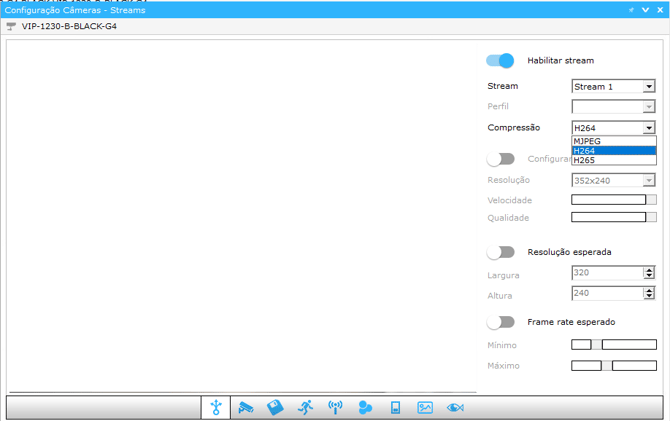
Task: Collapse the Compressão dropdown arrow
Action: [649, 128]
